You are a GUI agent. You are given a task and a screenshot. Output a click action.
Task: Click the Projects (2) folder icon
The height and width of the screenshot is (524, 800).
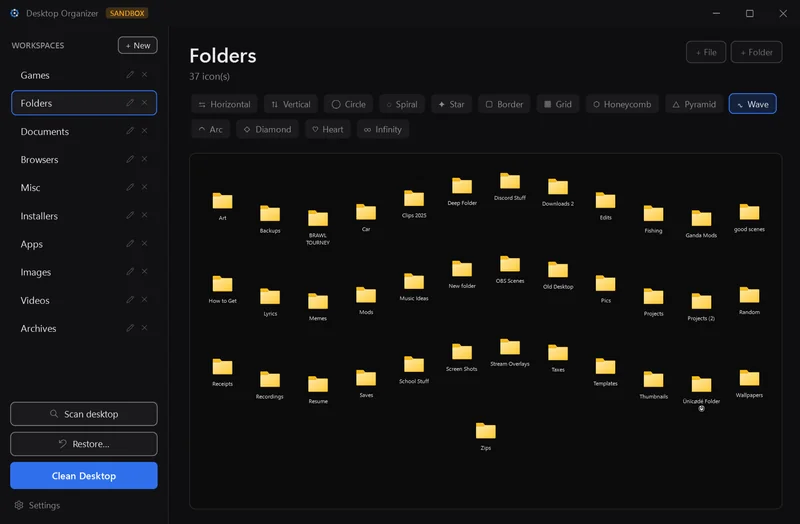701,302
